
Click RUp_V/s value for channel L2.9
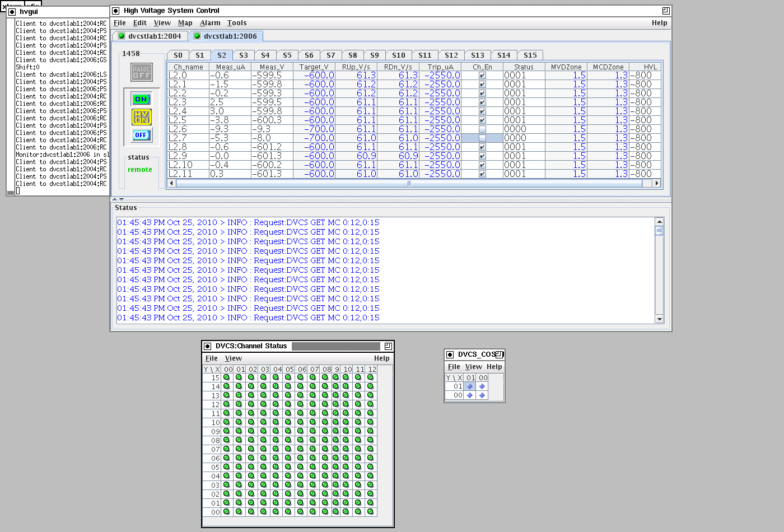(356, 156)
